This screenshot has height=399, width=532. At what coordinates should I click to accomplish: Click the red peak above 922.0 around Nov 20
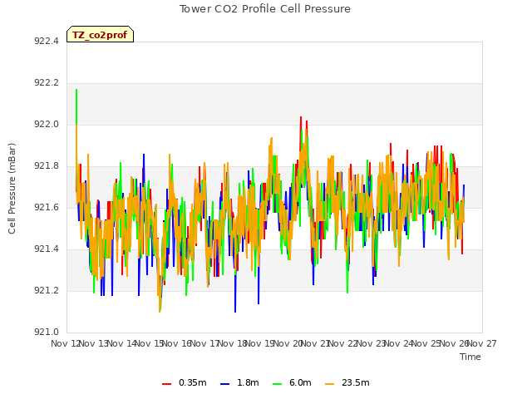tap(301, 118)
